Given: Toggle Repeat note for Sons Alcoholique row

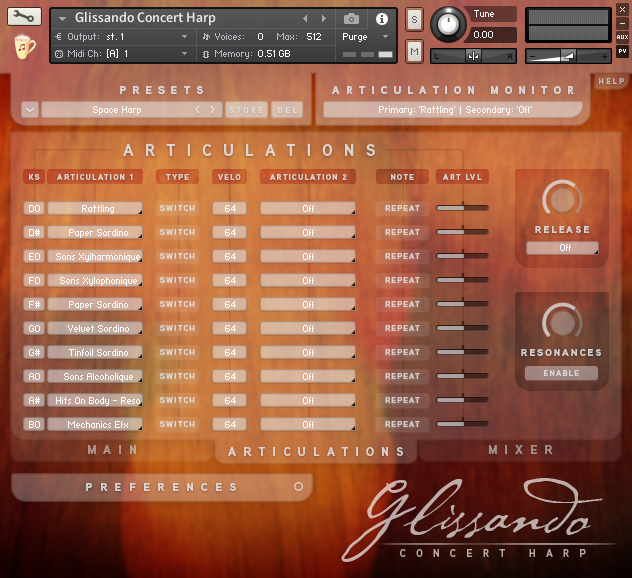Looking at the screenshot, I should pyautogui.click(x=402, y=376).
